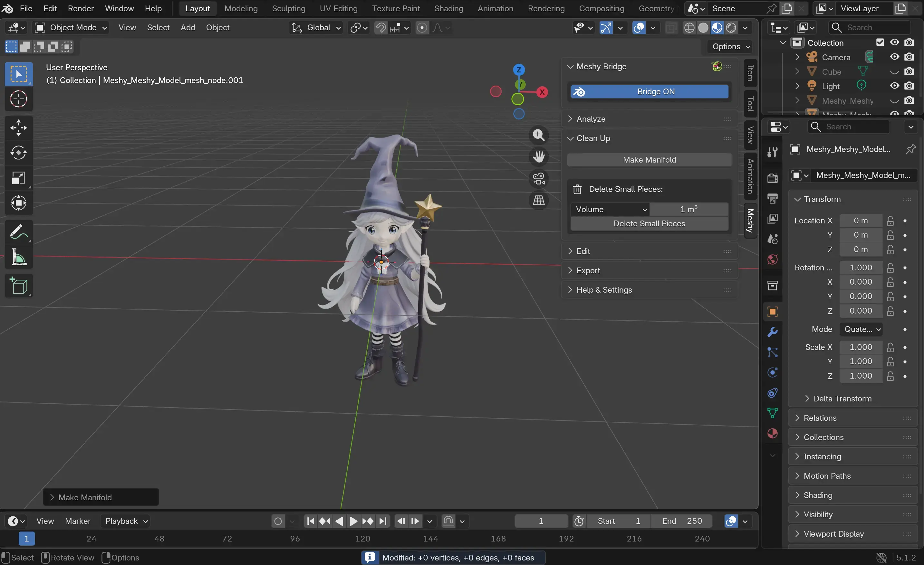This screenshot has width=924, height=565.
Task: Switch to the Sculpting workspace tab
Action: [x=288, y=8]
